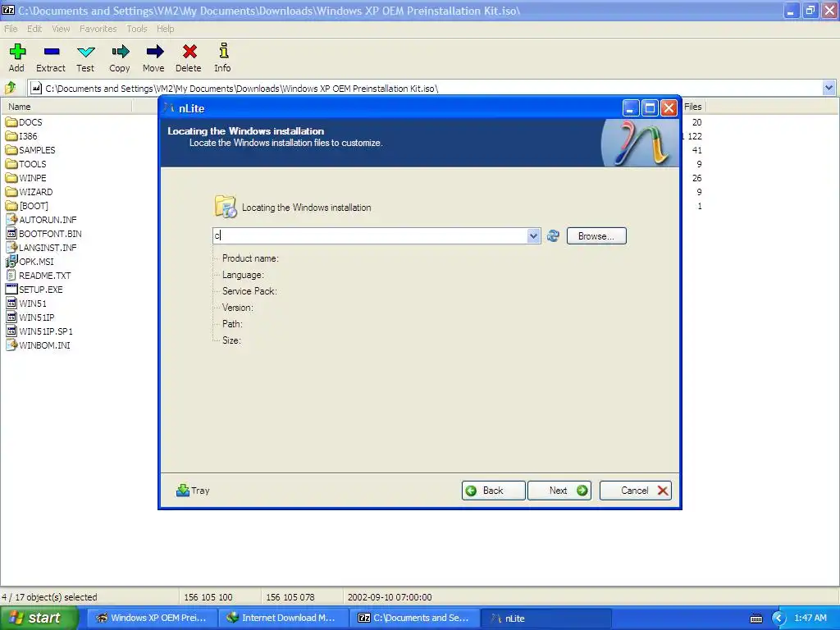Select the LANGINST.INF file
The image size is (840, 630).
41,248
